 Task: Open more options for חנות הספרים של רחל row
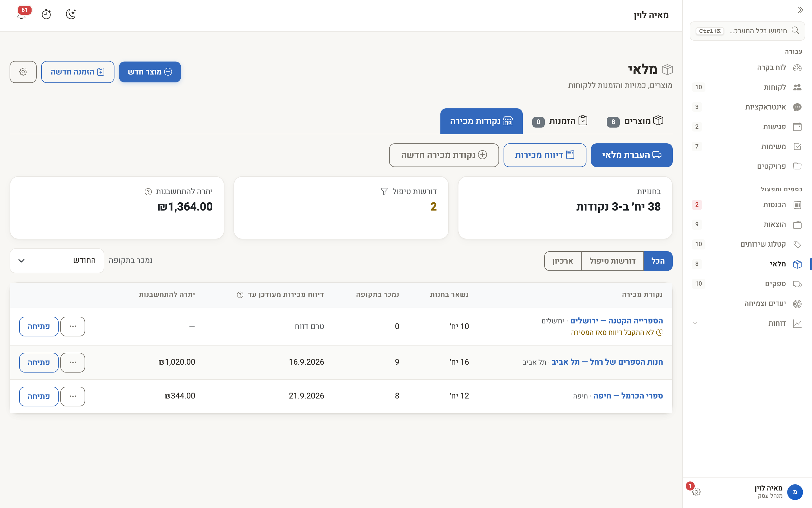73,363
